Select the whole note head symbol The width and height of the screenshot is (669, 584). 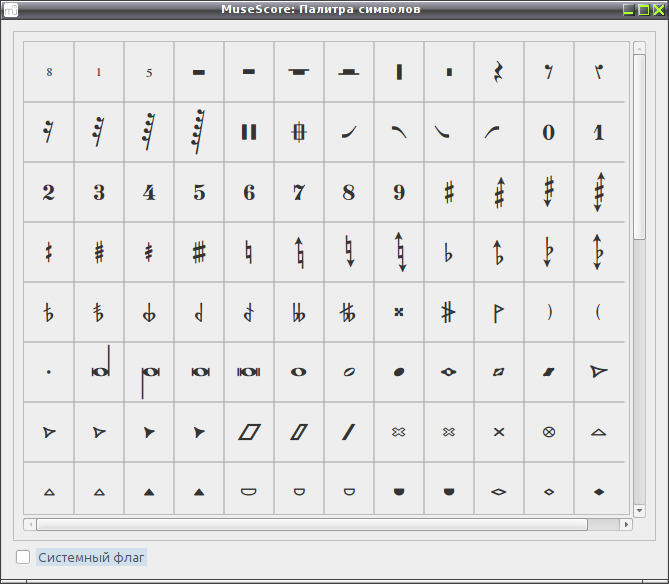299,372
